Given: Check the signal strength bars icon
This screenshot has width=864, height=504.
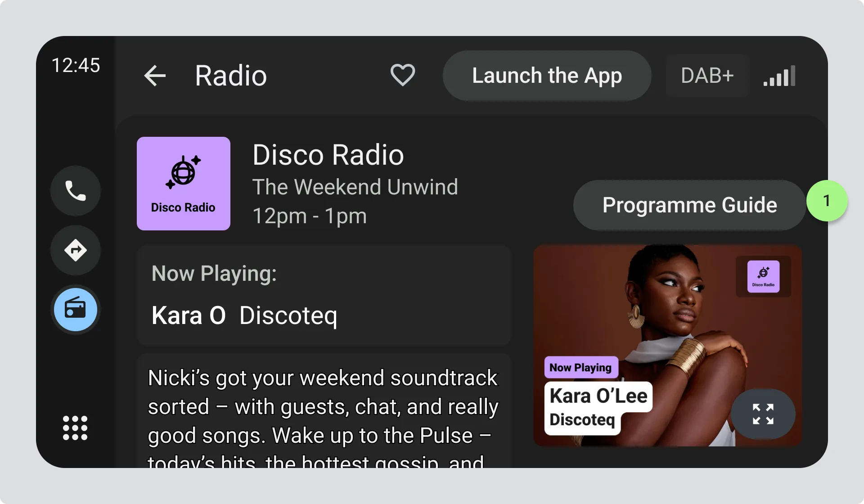Looking at the screenshot, I should (780, 76).
